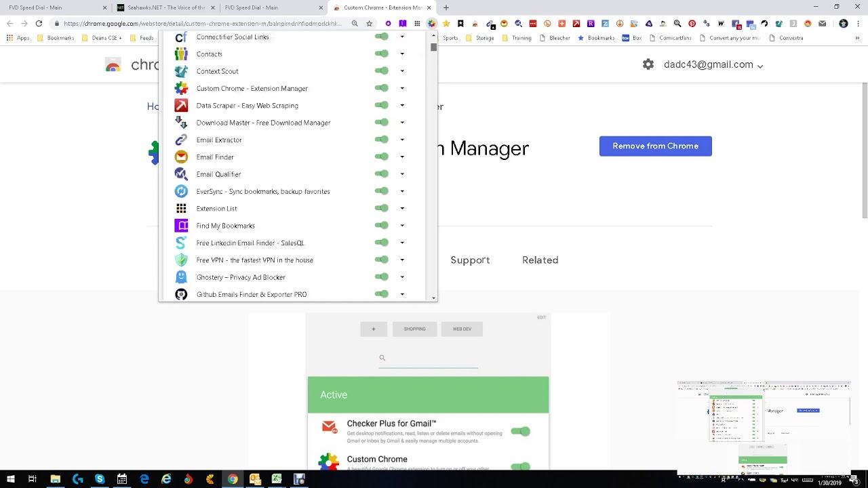Click the popup list scrollbar thumb
This screenshot has width=868, height=488.
[x=433, y=47]
